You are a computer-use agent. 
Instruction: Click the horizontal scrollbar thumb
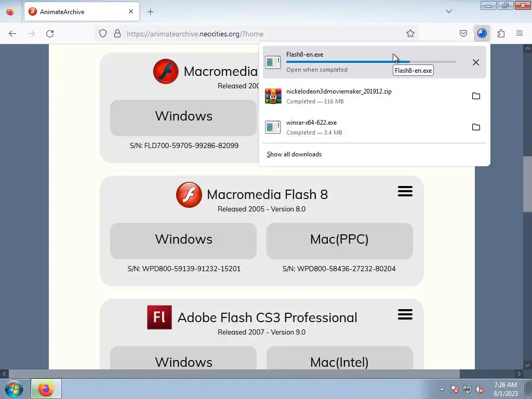pos(234,374)
